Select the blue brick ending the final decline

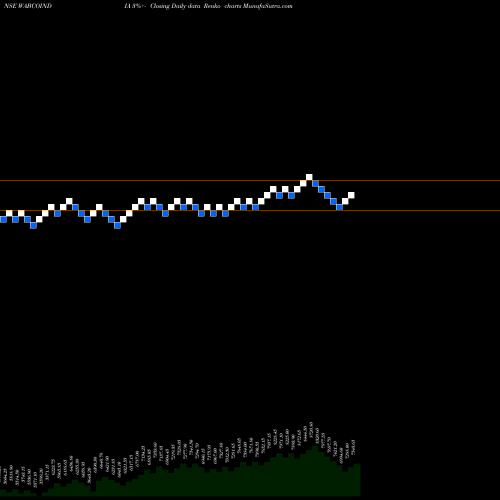tap(339, 207)
